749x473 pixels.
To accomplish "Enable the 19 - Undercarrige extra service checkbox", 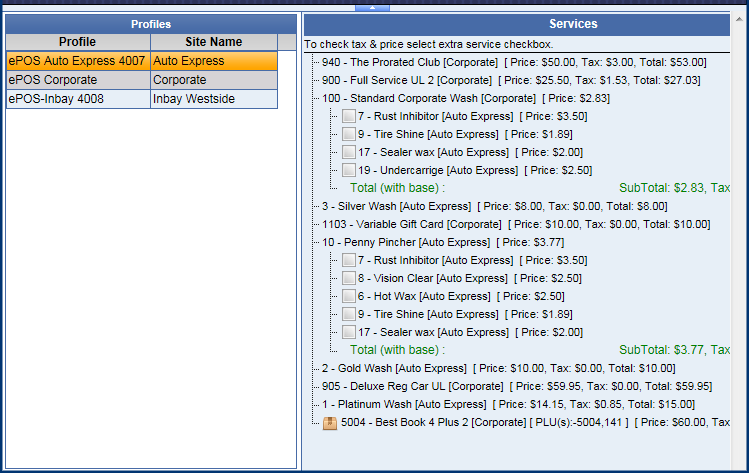I will click(x=348, y=170).
